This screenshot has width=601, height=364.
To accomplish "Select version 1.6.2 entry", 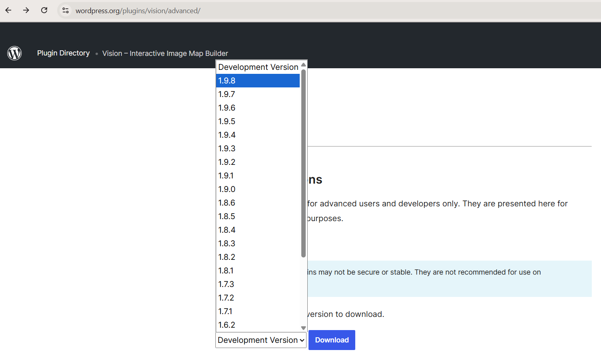I will tap(258, 325).
